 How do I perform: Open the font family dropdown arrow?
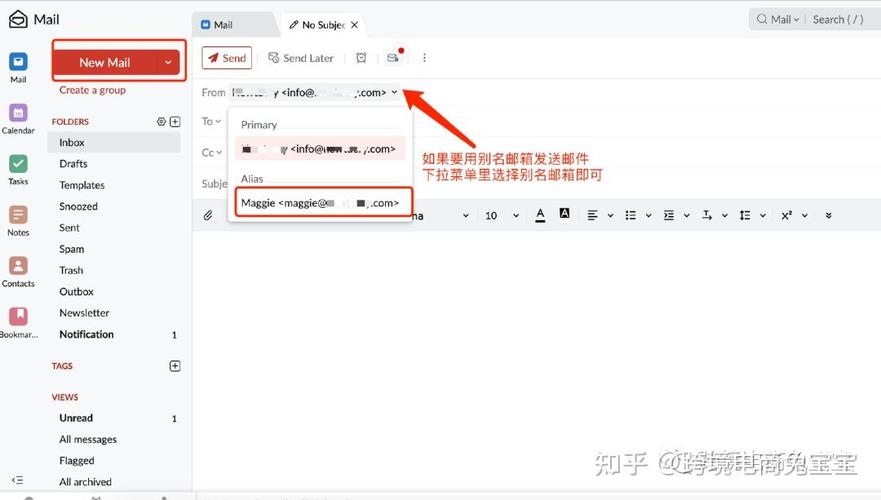[x=465, y=215]
